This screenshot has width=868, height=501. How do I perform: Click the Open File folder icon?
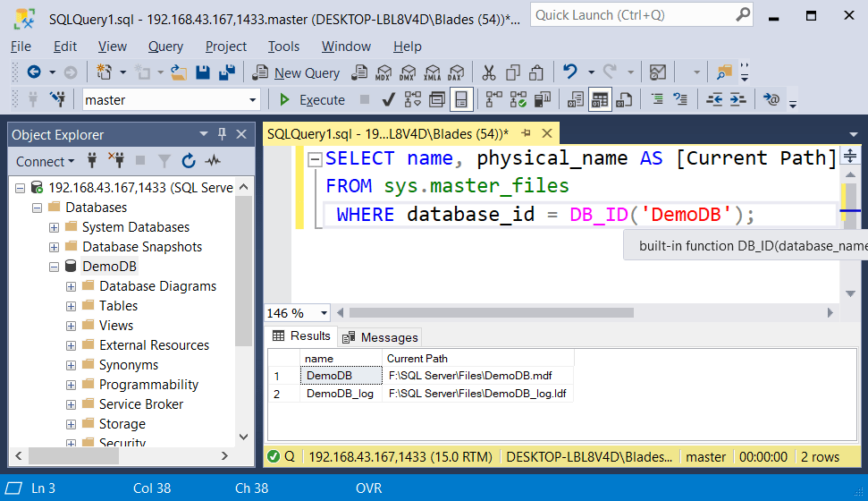(x=178, y=72)
